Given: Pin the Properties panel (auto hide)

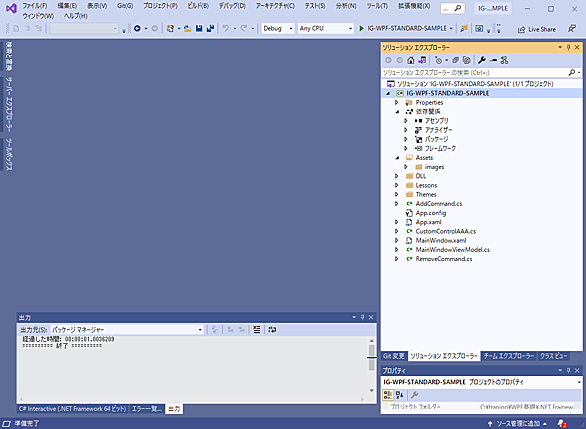Looking at the screenshot, I should [569, 370].
